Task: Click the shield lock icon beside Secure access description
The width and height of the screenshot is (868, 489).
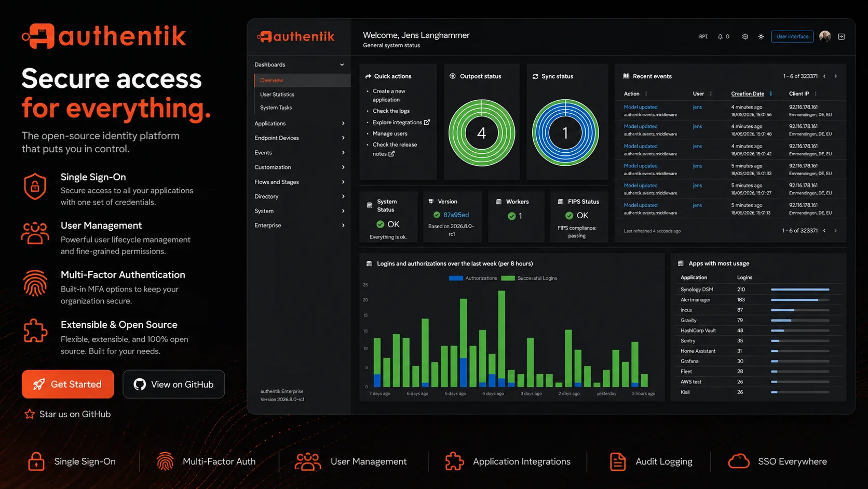Action: tap(35, 186)
